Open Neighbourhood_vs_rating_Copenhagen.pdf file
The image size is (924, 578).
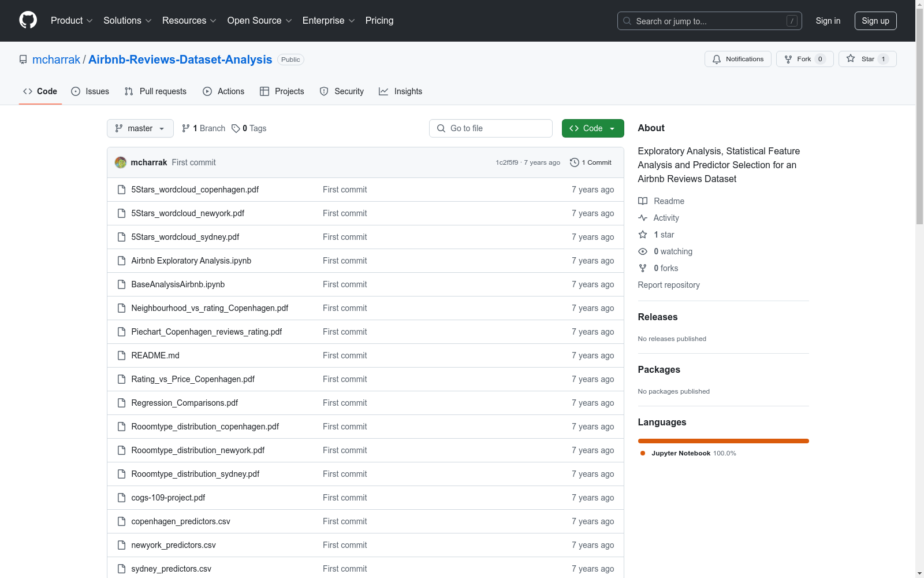(210, 308)
